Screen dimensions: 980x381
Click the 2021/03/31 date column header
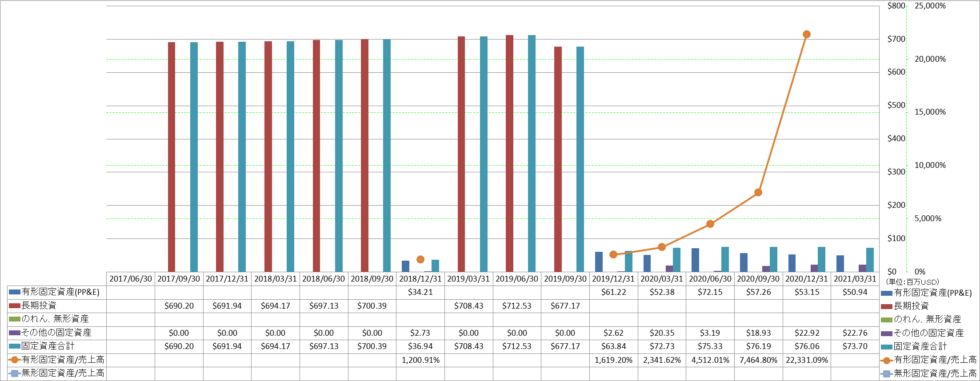point(855,279)
